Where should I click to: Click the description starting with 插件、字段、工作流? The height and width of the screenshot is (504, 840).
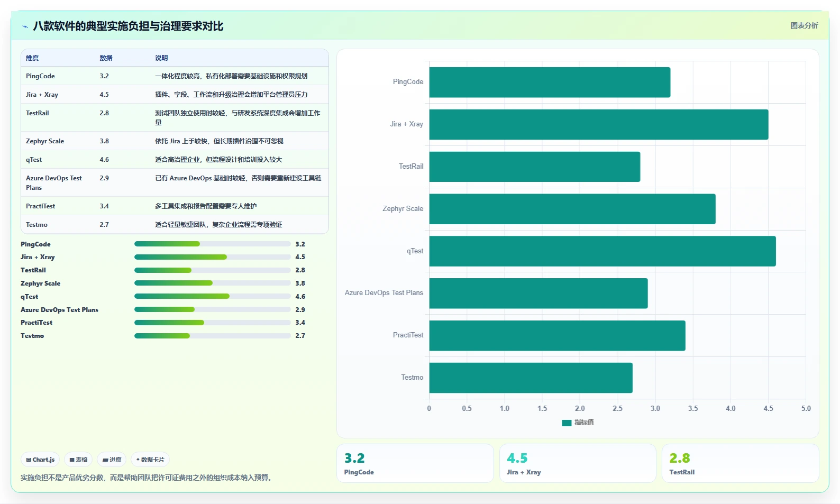(x=231, y=95)
